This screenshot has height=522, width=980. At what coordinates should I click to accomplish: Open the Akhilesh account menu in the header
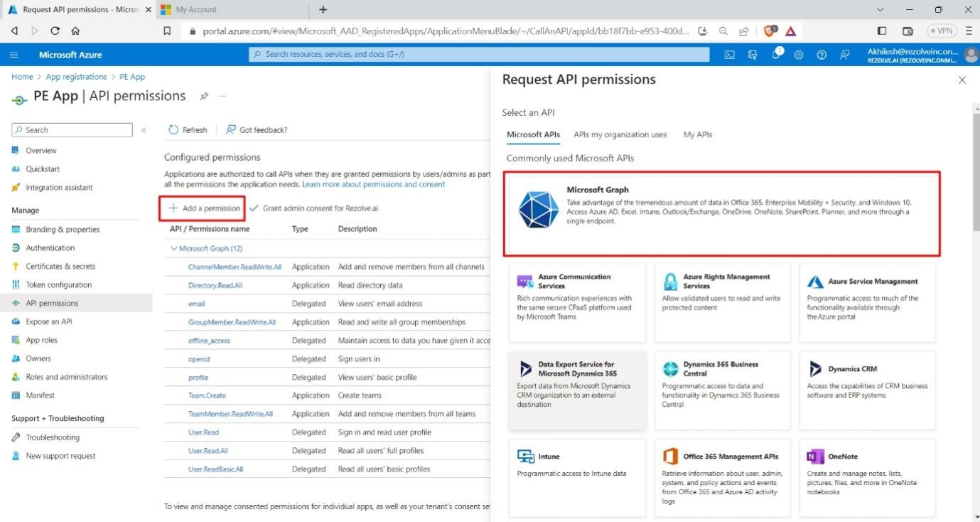pyautogui.click(x=922, y=55)
